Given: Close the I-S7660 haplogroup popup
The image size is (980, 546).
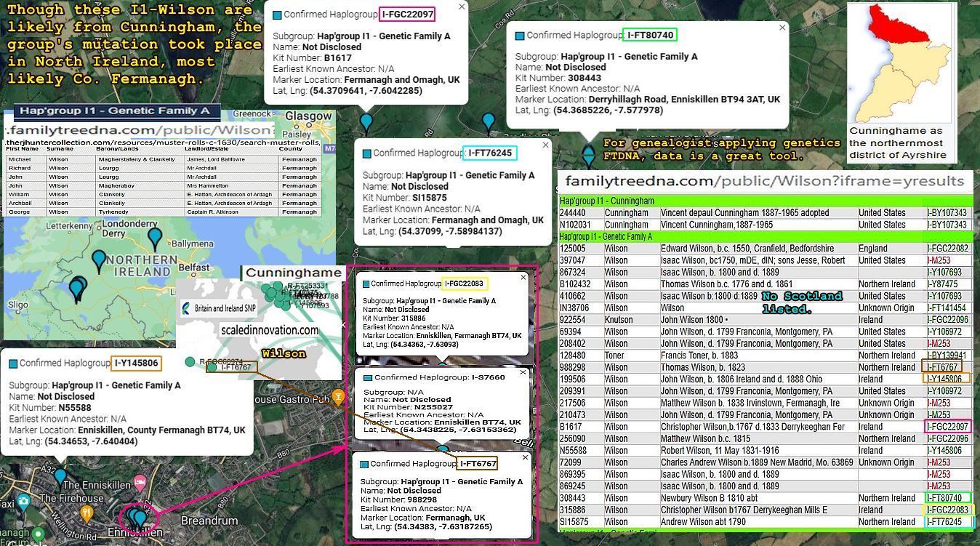Looking at the screenshot, I should 522,372.
